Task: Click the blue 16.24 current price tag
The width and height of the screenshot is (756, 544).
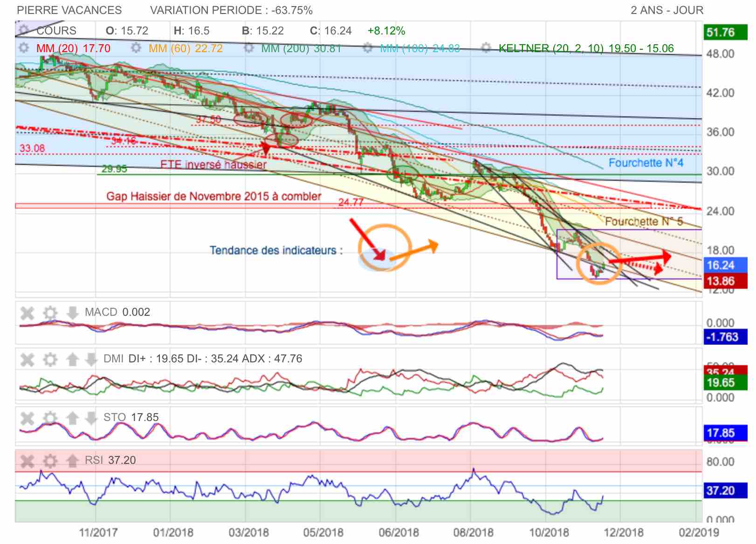Action: pos(725,265)
